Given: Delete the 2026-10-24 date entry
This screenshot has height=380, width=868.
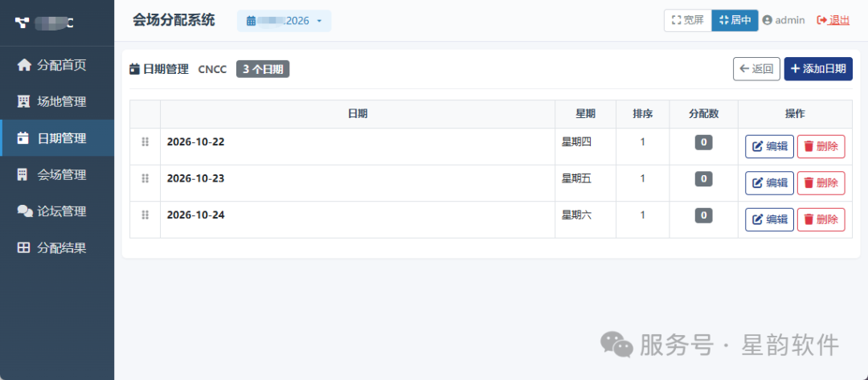Looking at the screenshot, I should [x=821, y=219].
